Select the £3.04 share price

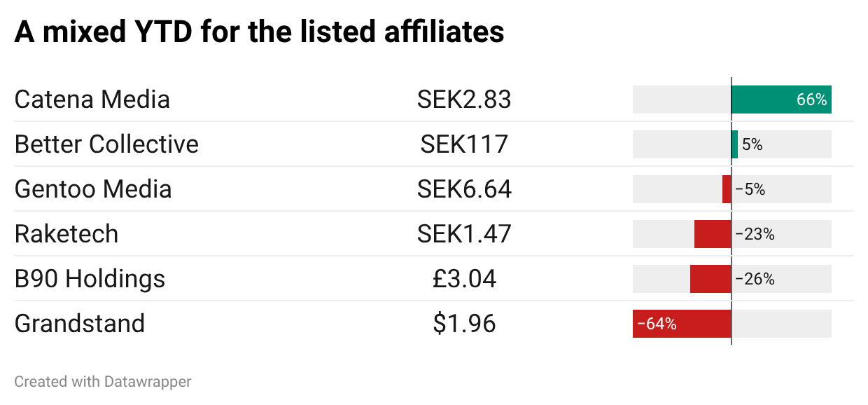click(x=464, y=279)
